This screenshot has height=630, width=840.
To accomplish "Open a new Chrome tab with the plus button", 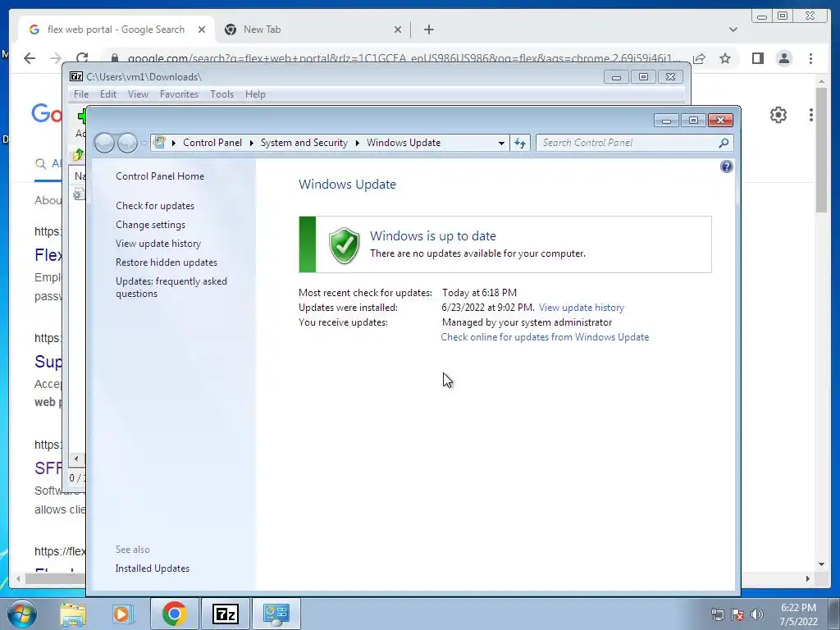I will click(x=428, y=30).
